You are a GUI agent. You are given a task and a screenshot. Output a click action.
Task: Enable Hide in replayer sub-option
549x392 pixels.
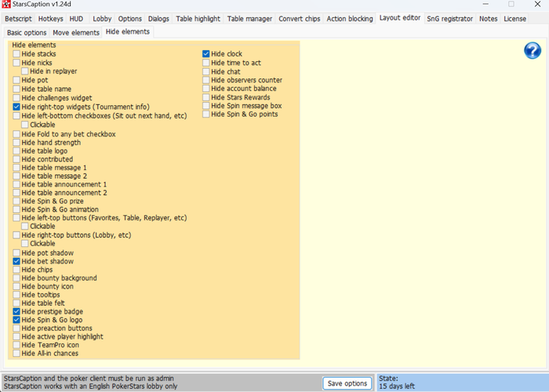pyautogui.click(x=25, y=71)
